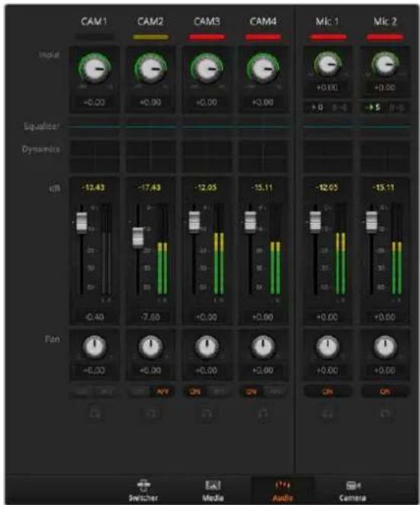Open the Mic 2 dynamics display

pos(385,156)
